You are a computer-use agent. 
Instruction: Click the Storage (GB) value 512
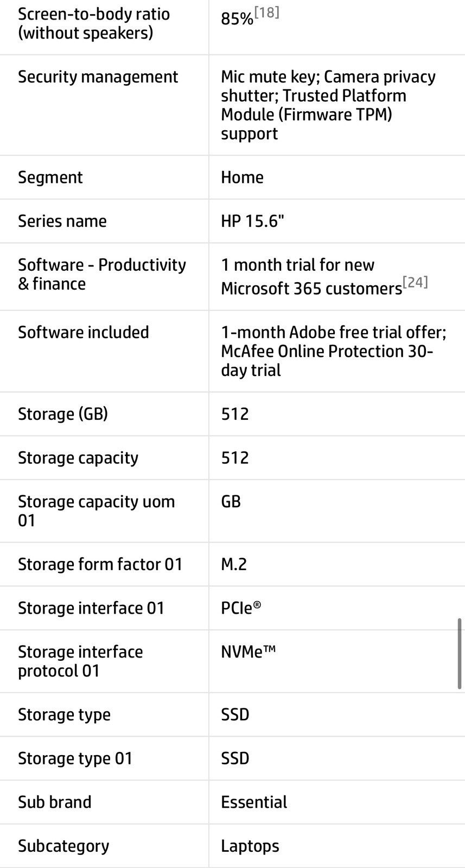click(235, 414)
